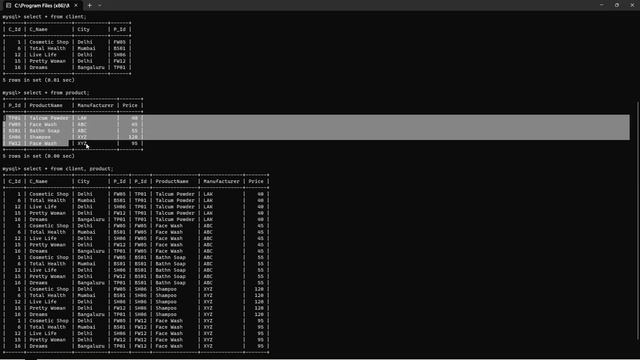
Task: Click Price header in product table
Action: pyautogui.click(x=130, y=105)
